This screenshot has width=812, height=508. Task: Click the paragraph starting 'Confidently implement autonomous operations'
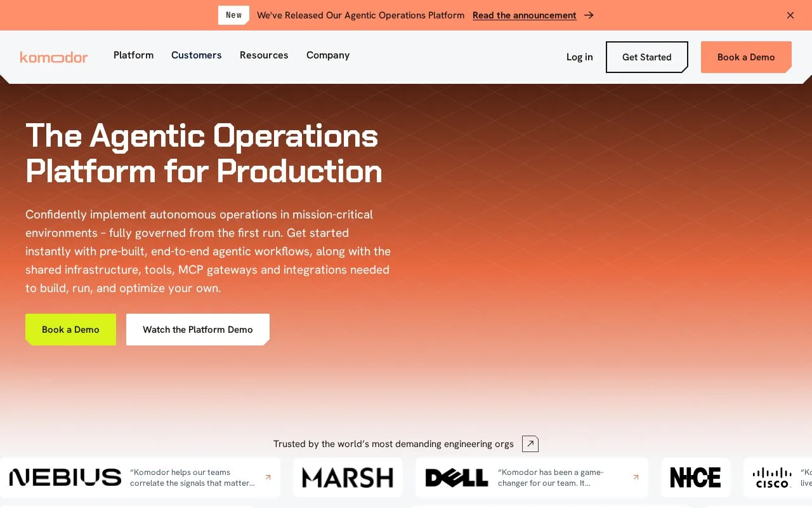208,251
